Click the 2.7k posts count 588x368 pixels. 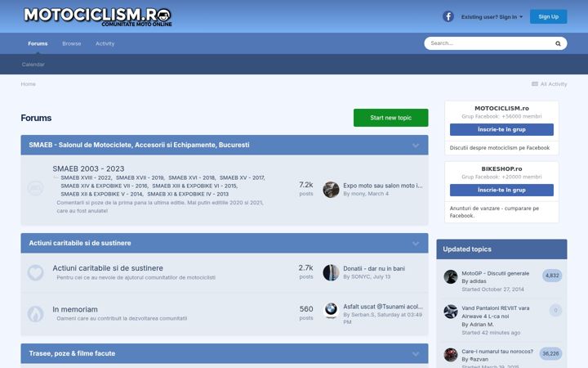[306, 267]
